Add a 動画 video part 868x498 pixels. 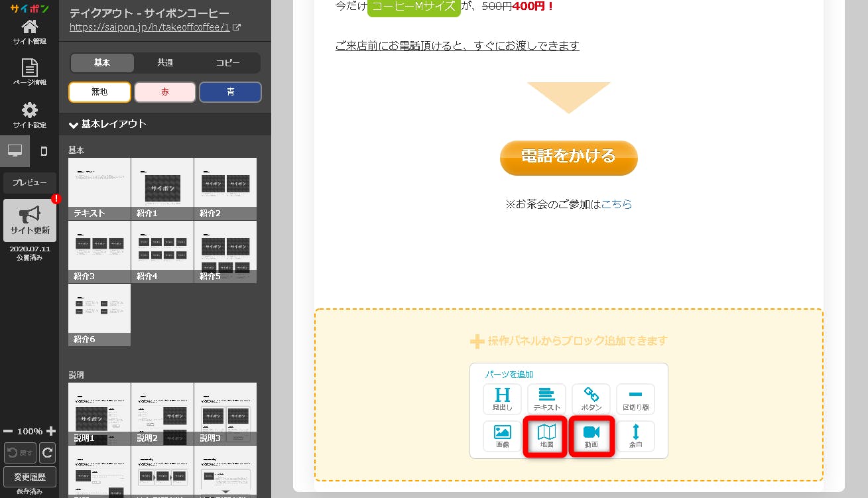[x=591, y=436]
